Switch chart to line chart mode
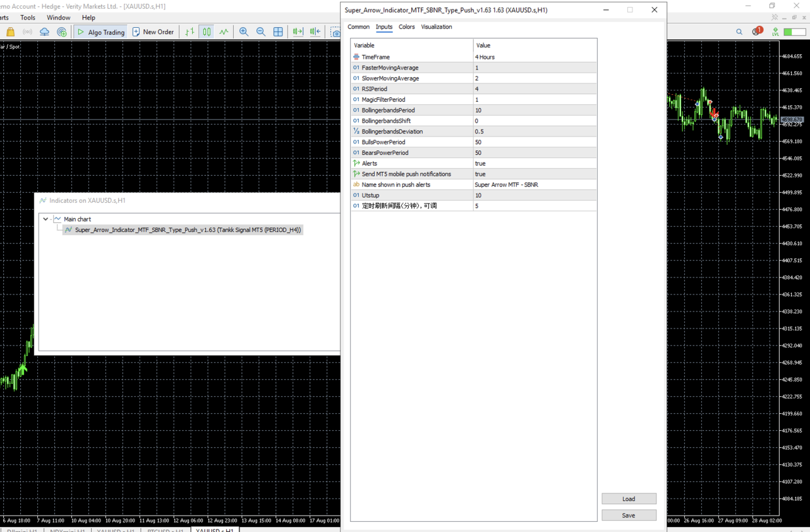810x532 pixels. (x=224, y=32)
